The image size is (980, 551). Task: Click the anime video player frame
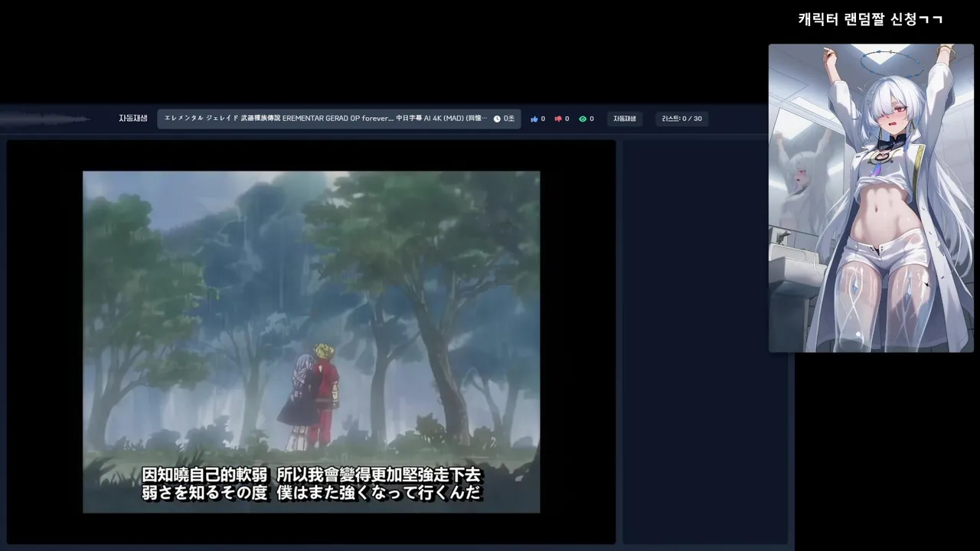[311, 341]
